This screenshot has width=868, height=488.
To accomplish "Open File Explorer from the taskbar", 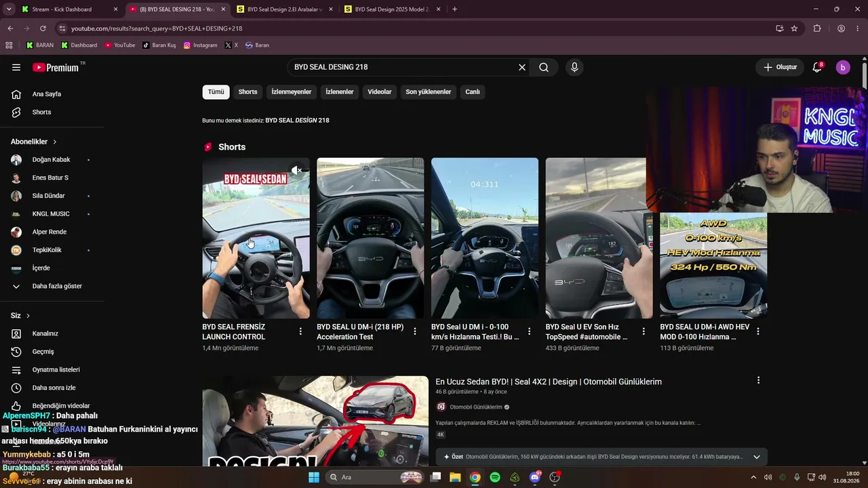I will click(x=455, y=477).
